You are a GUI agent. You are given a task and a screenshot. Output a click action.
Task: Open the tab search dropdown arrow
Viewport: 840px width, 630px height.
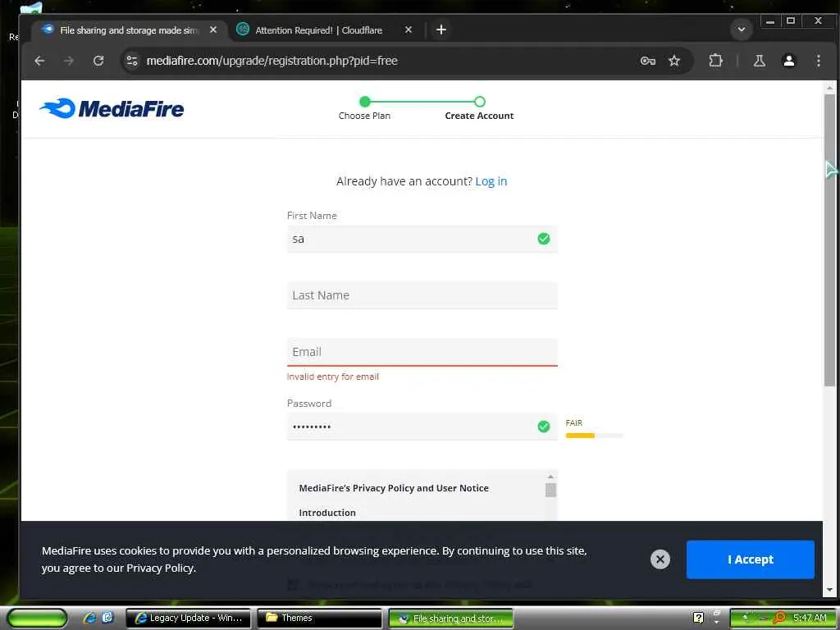pyautogui.click(x=742, y=30)
